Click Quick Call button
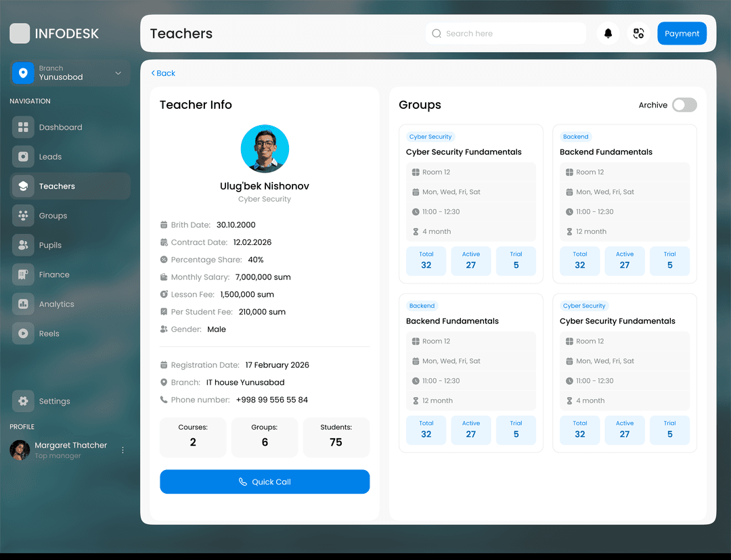This screenshot has width=731, height=560. (x=265, y=482)
